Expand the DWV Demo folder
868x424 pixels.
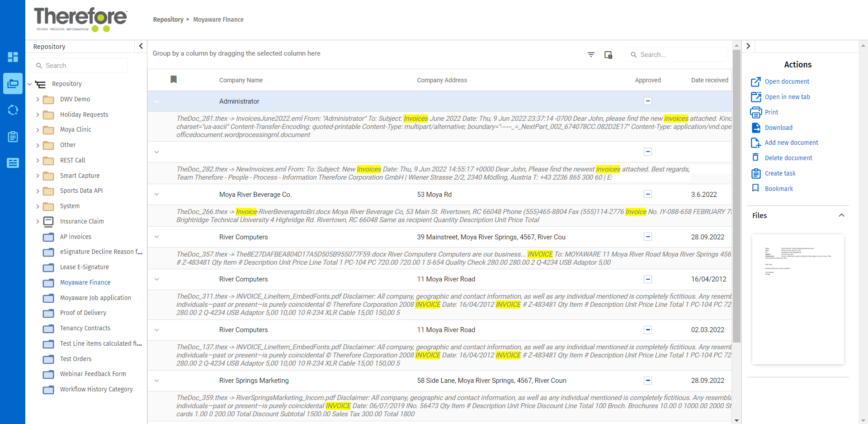(x=38, y=99)
